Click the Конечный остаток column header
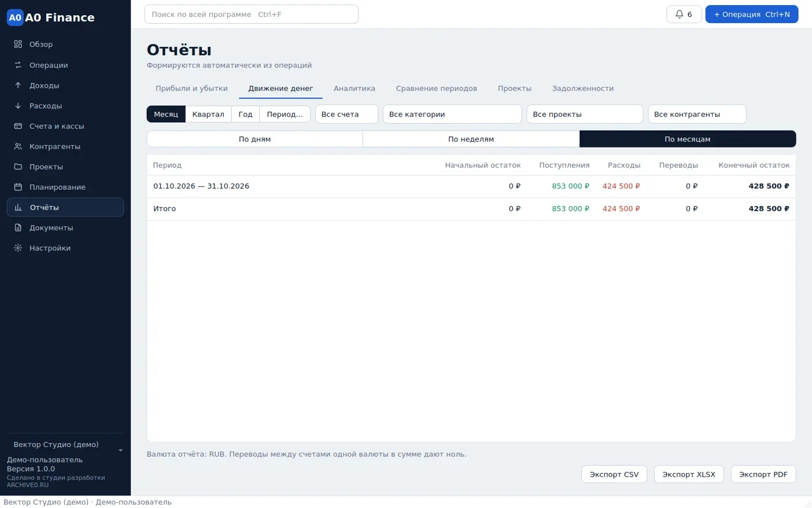The width and height of the screenshot is (812, 508). pyautogui.click(x=754, y=165)
